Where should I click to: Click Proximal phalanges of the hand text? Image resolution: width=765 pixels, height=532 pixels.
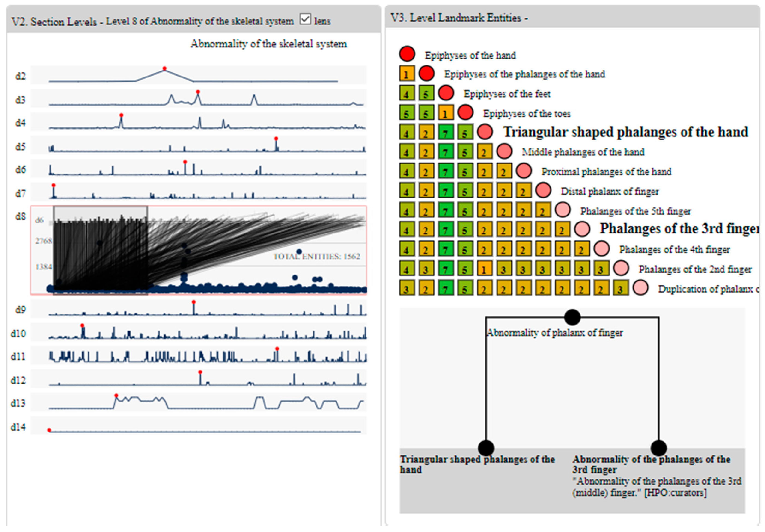606,172
